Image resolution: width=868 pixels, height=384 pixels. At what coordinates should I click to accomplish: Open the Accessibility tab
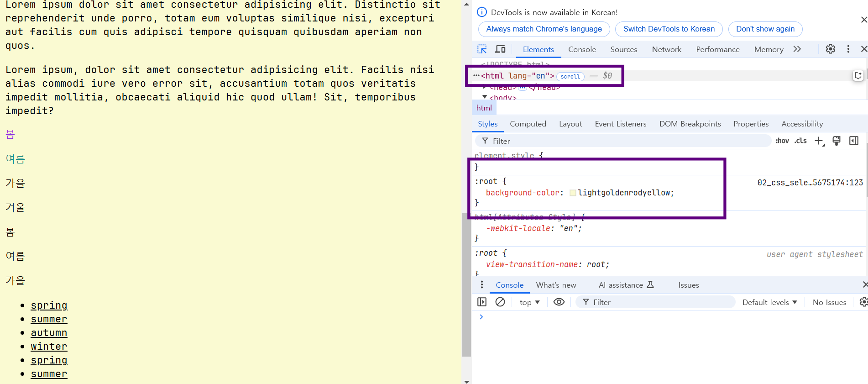tap(802, 124)
